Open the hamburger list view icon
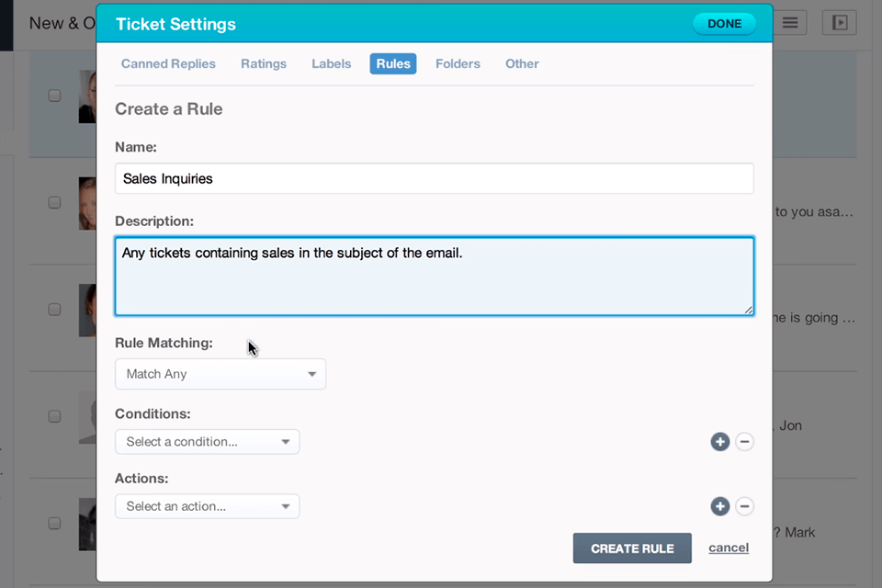 (x=789, y=23)
